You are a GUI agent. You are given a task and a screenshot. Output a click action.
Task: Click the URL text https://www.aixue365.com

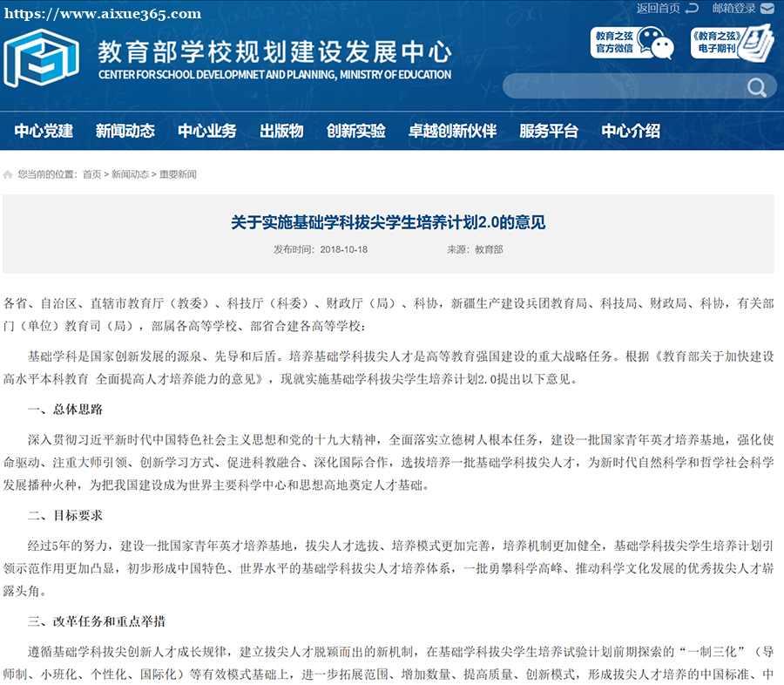[103, 14]
